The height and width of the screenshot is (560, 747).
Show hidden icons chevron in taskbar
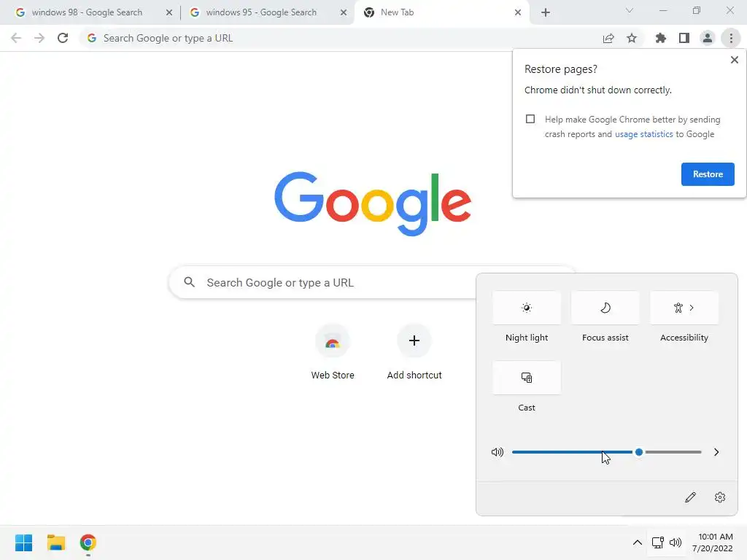637,542
